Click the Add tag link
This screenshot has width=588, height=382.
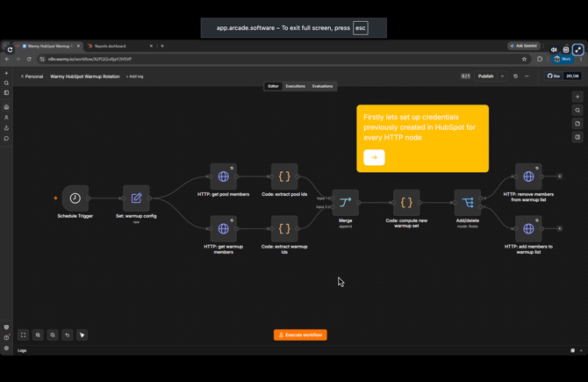click(134, 76)
